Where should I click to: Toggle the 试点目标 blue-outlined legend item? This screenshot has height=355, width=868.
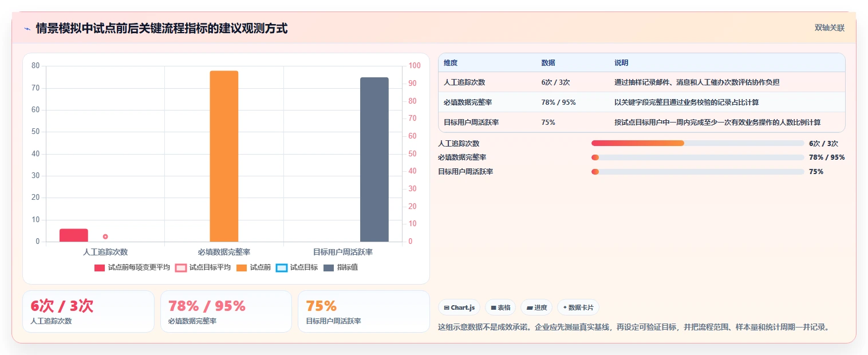(297, 267)
